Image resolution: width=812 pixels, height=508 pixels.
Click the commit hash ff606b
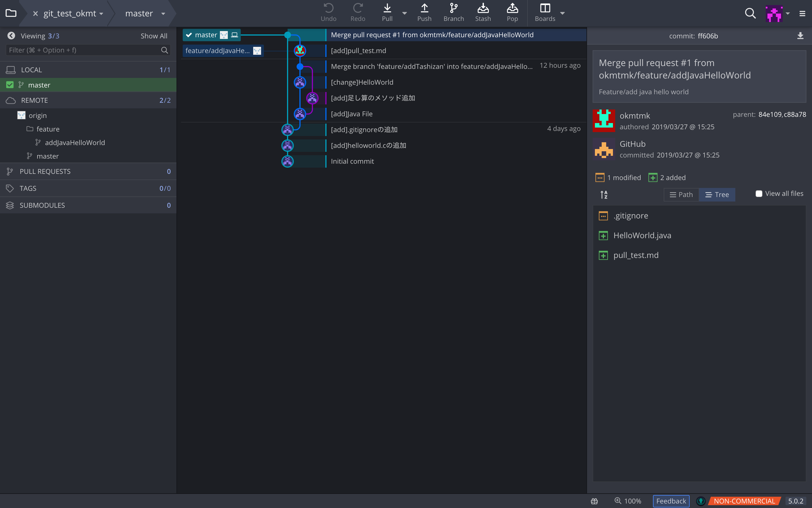pyautogui.click(x=708, y=36)
